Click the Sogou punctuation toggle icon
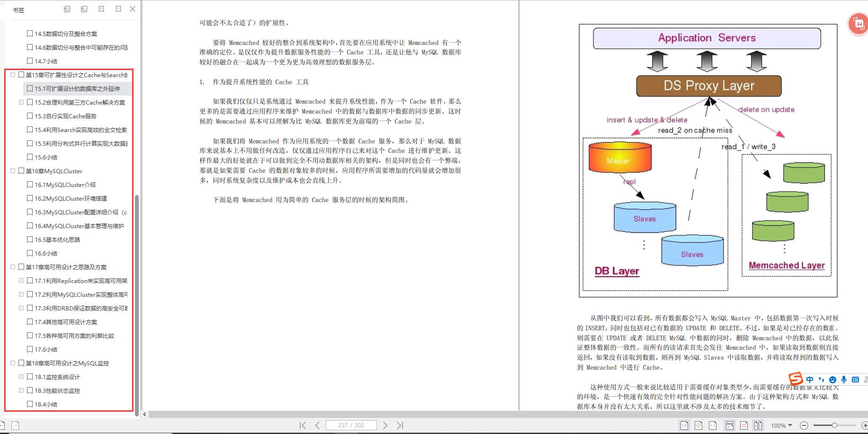Viewport: 868px width, 434px height. [821, 380]
